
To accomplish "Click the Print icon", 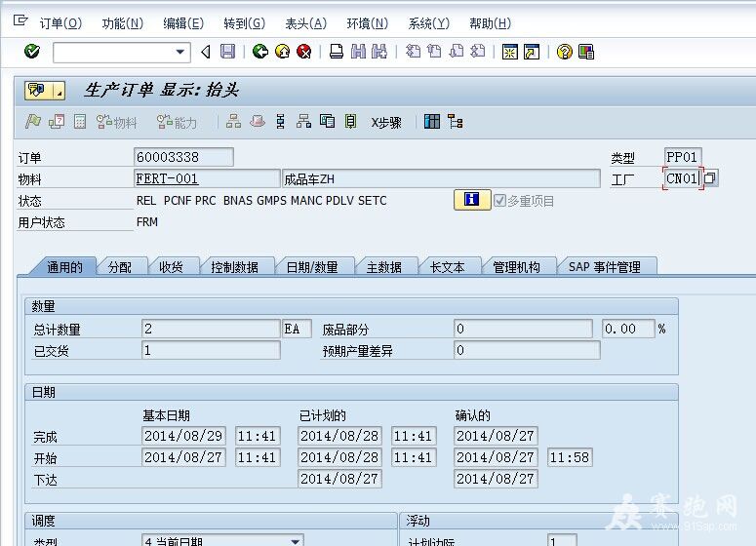I will point(336,51).
